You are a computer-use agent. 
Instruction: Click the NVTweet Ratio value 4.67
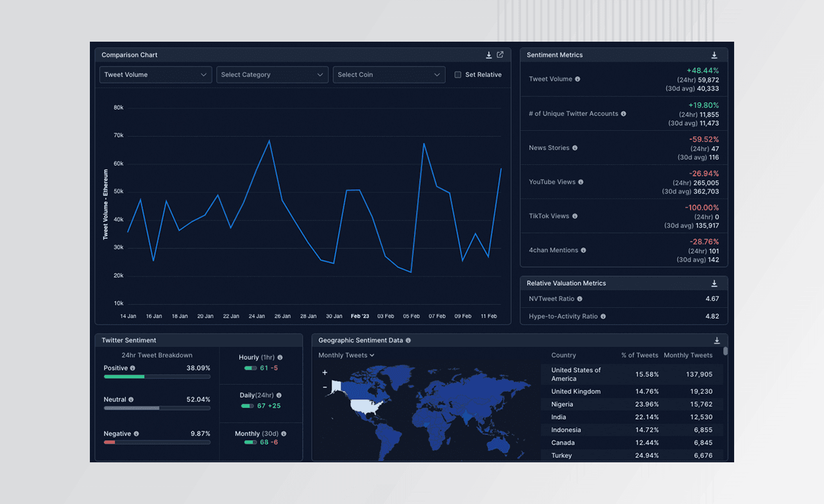(x=712, y=299)
